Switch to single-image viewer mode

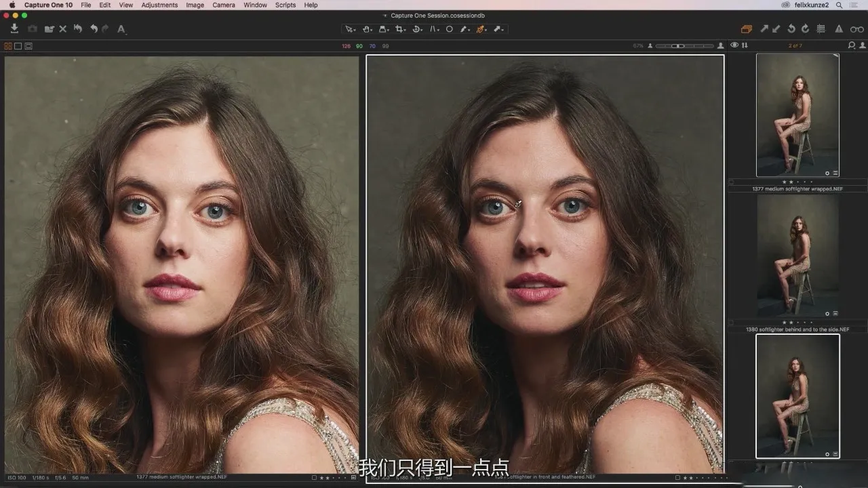(x=18, y=46)
